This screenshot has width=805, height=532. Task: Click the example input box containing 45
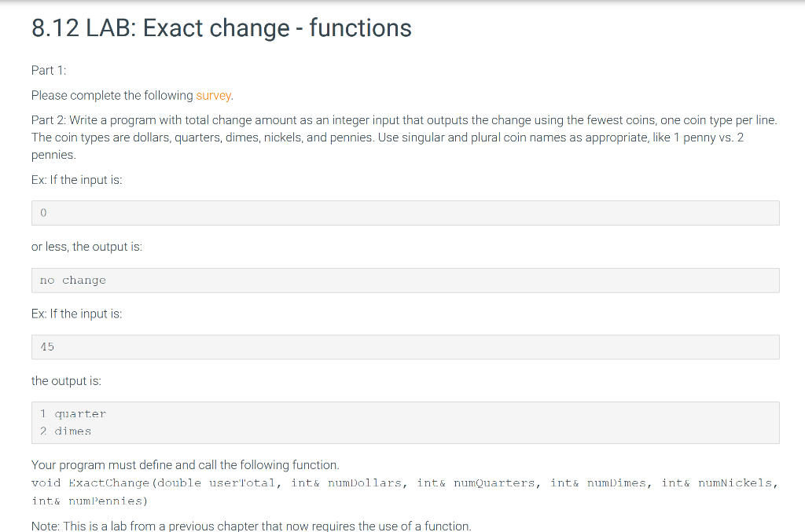[405, 347]
